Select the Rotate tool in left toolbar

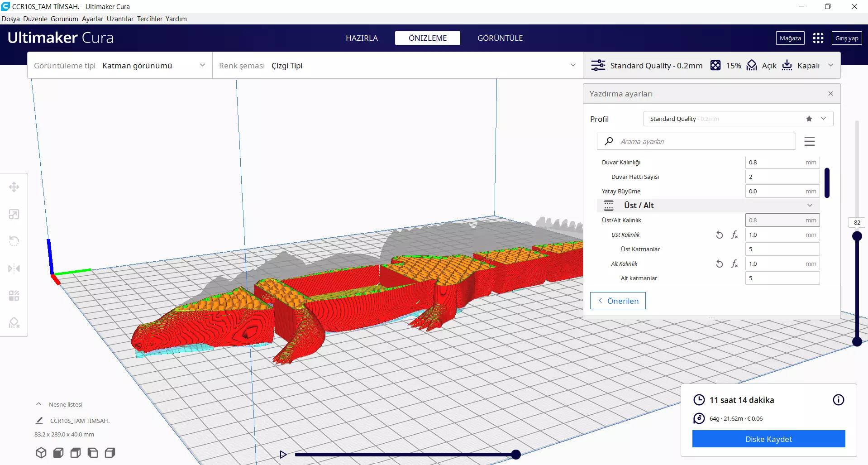[14, 241]
